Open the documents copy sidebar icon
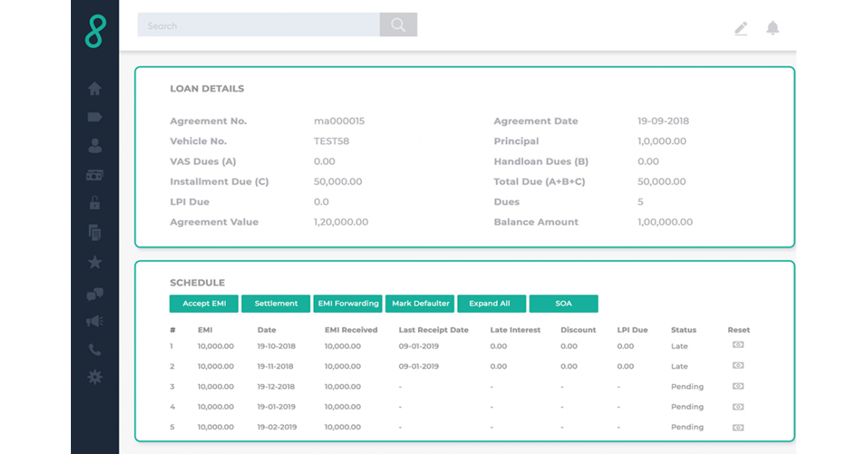Screen dimensions: 868x454 pos(95,232)
